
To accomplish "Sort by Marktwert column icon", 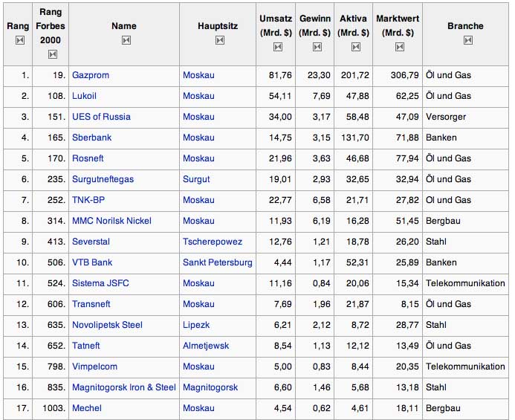I will pos(399,47).
